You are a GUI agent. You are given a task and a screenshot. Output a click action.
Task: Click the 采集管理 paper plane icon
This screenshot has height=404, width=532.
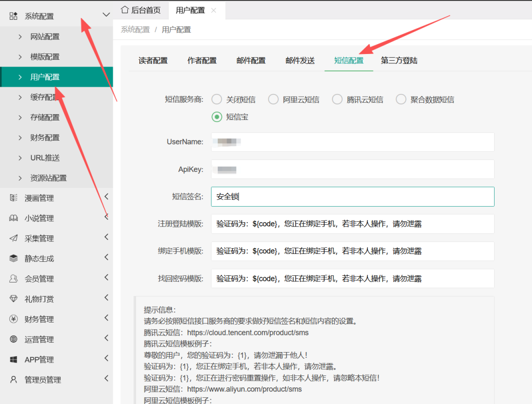point(14,238)
